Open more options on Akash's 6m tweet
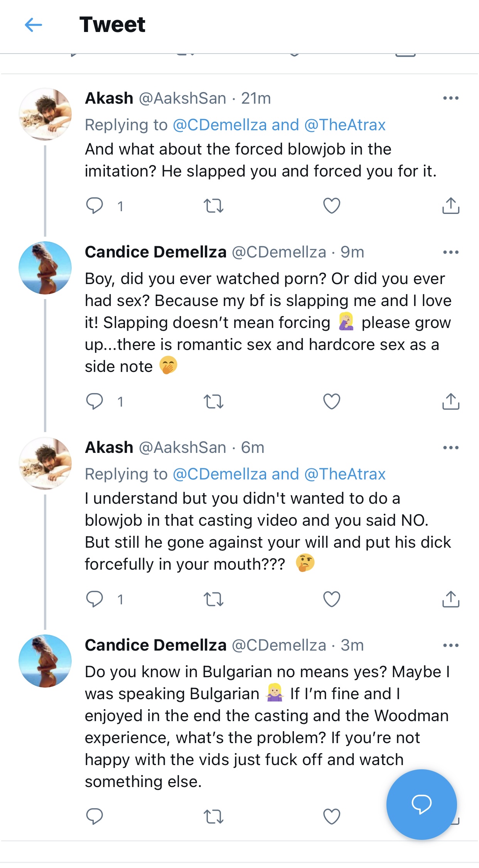Image resolution: width=479 pixels, height=868 pixels. (450, 448)
